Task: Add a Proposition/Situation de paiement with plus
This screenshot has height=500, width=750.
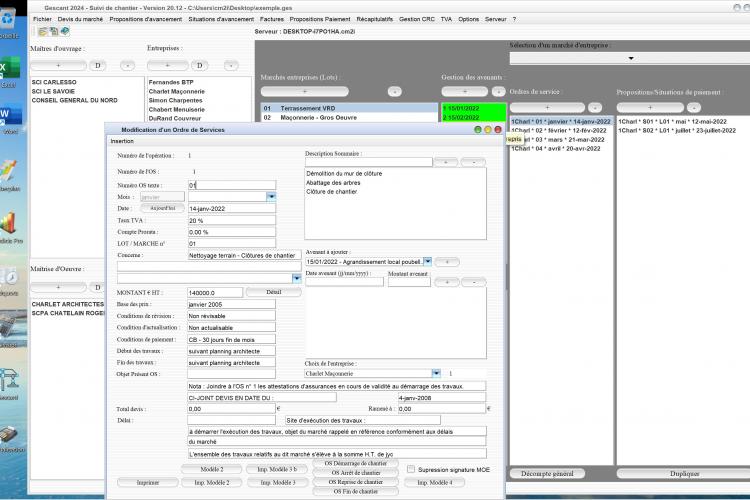Action: 650,108
